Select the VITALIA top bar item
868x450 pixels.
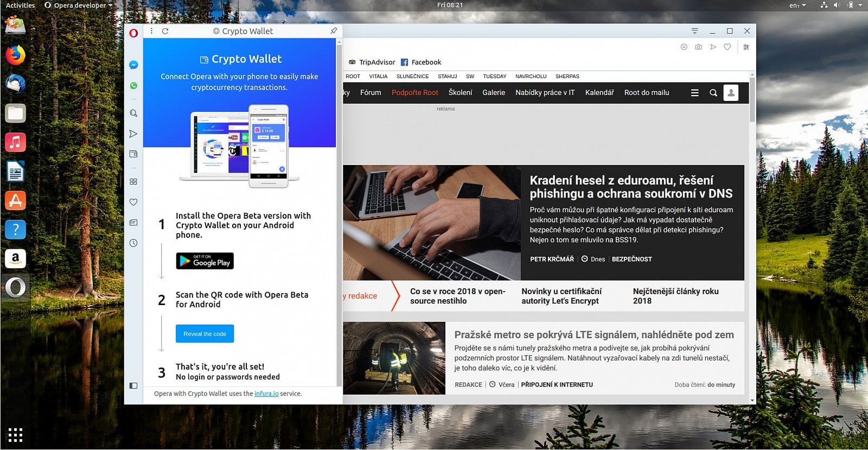coord(378,77)
